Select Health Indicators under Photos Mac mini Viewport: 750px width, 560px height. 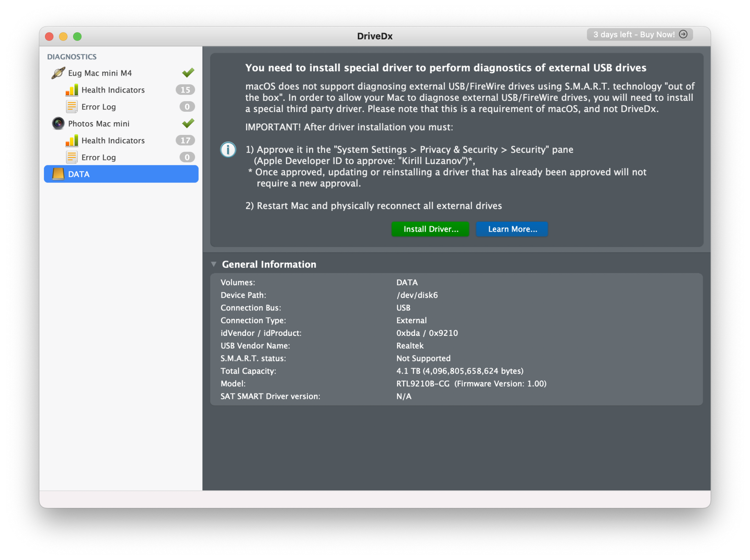[113, 141]
